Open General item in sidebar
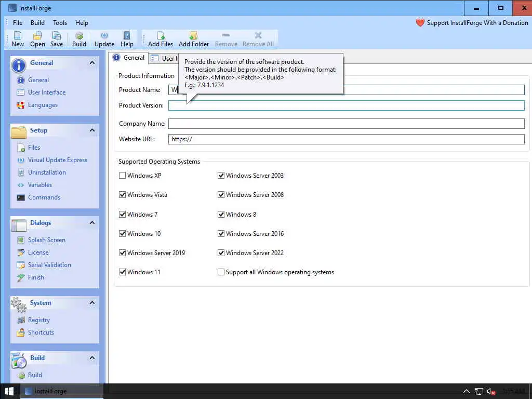This screenshot has width=532, height=399. (38, 79)
